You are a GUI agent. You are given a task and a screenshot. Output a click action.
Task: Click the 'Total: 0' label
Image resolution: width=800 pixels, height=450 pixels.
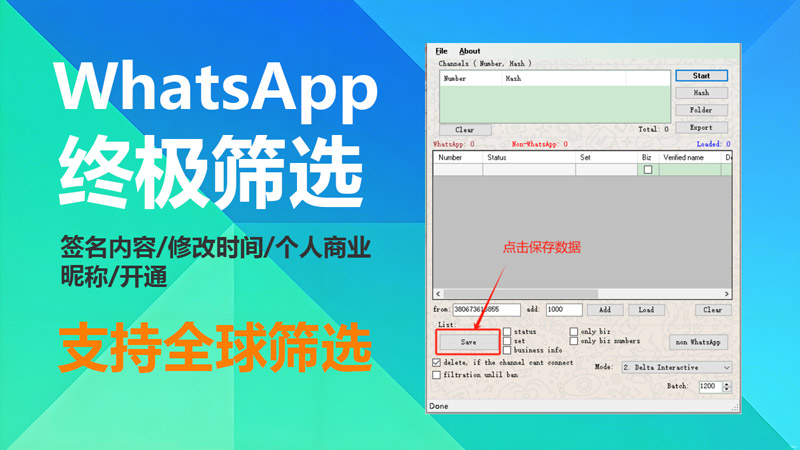pos(653,130)
